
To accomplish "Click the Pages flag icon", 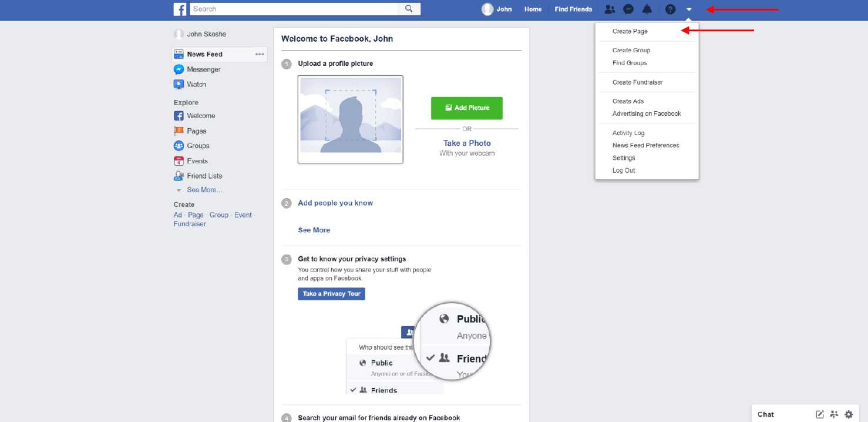I will click(x=179, y=131).
